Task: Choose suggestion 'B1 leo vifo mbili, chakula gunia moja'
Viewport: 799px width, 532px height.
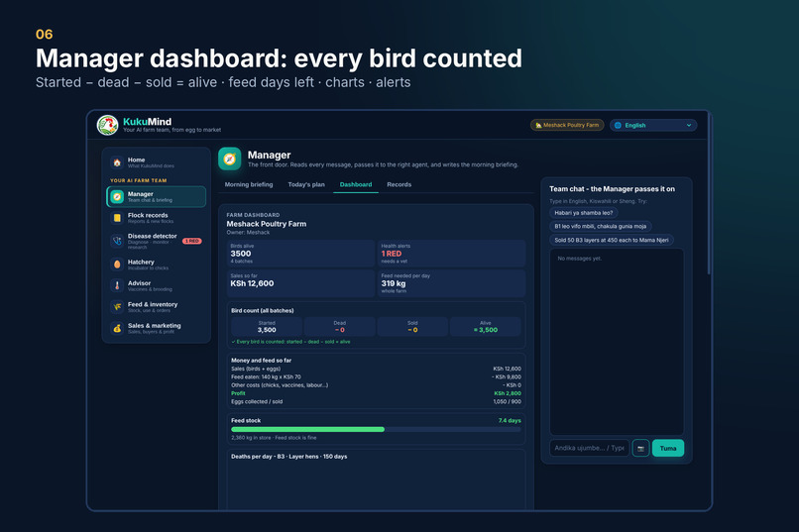Action: pyautogui.click(x=601, y=226)
